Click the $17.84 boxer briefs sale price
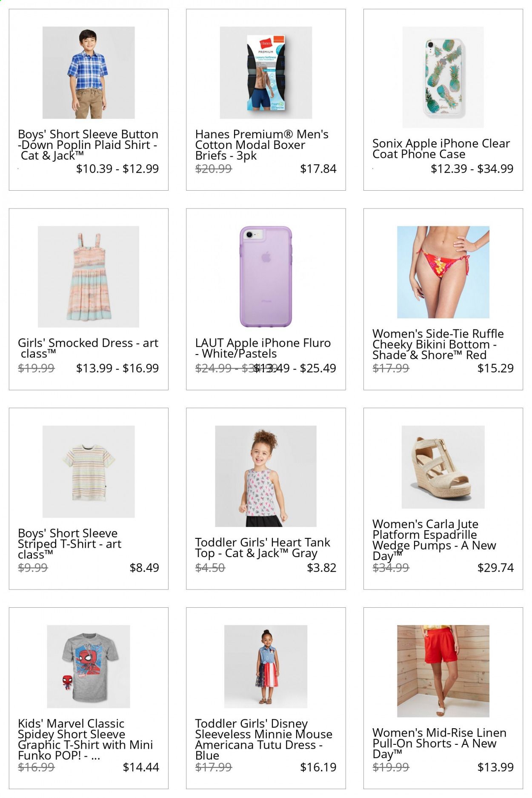532x798 pixels. pyautogui.click(x=318, y=169)
